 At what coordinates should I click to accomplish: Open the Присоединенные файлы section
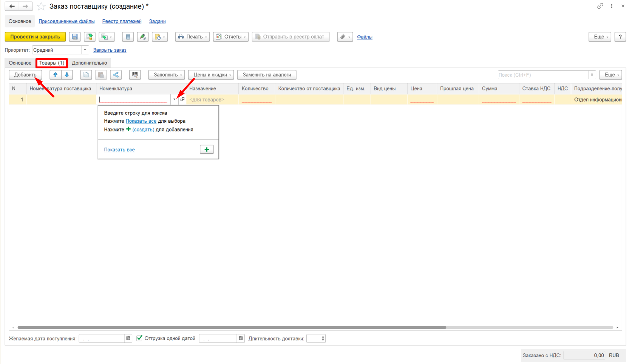coord(66,21)
